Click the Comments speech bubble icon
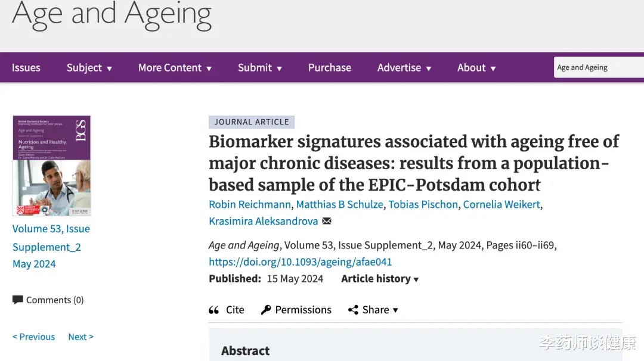Image resolution: width=644 pixels, height=361 pixels. [18, 300]
